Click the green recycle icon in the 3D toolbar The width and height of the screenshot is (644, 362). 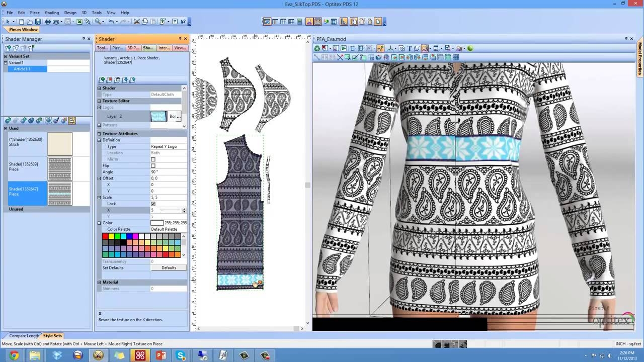tap(316, 48)
